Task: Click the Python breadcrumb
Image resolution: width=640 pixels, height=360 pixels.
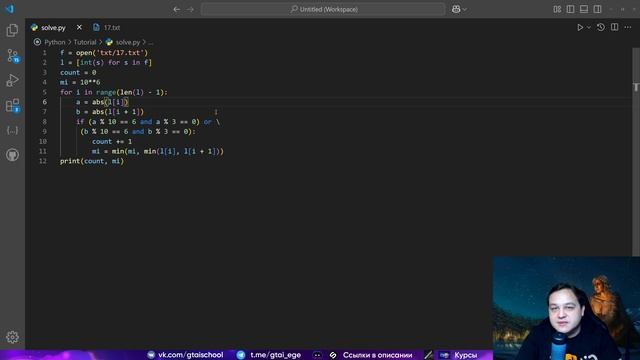Action: [x=55, y=42]
